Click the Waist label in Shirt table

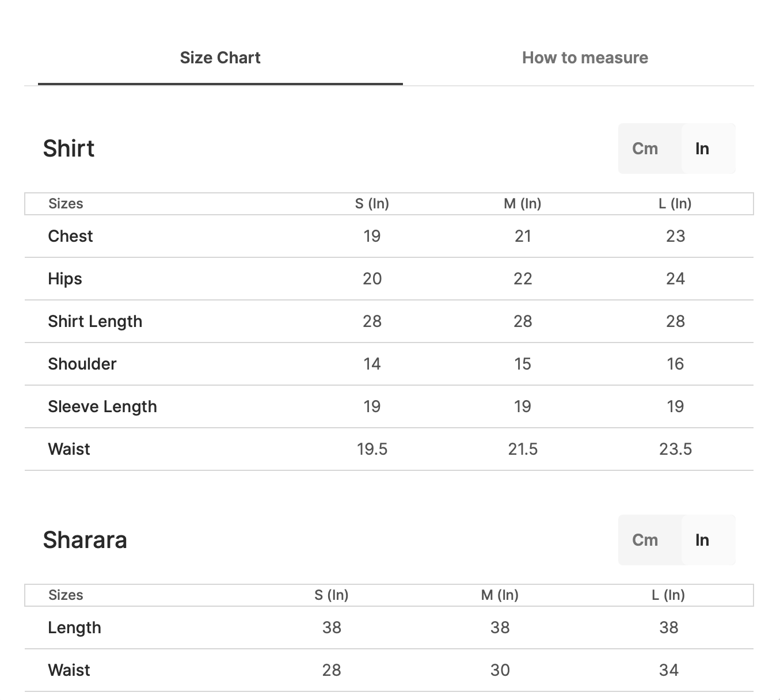69,449
